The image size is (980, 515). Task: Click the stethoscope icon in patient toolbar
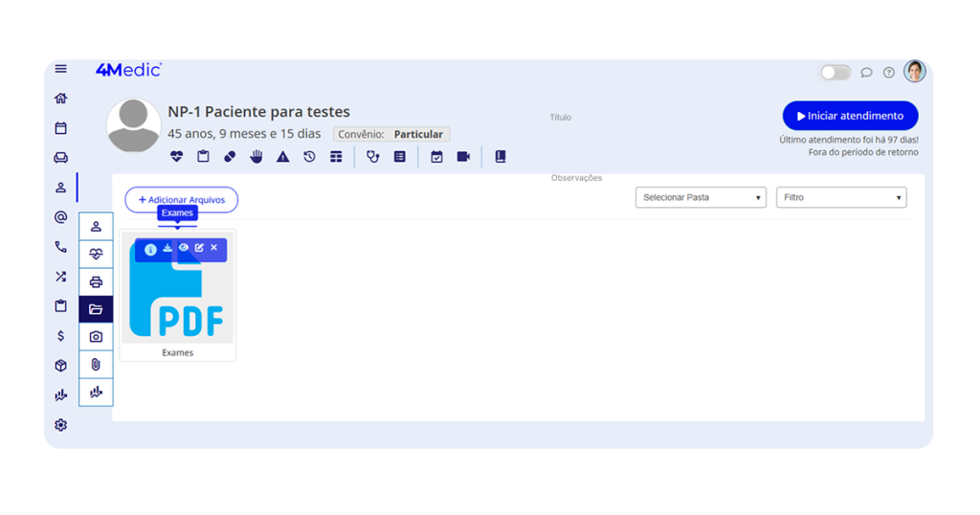pos(373,157)
